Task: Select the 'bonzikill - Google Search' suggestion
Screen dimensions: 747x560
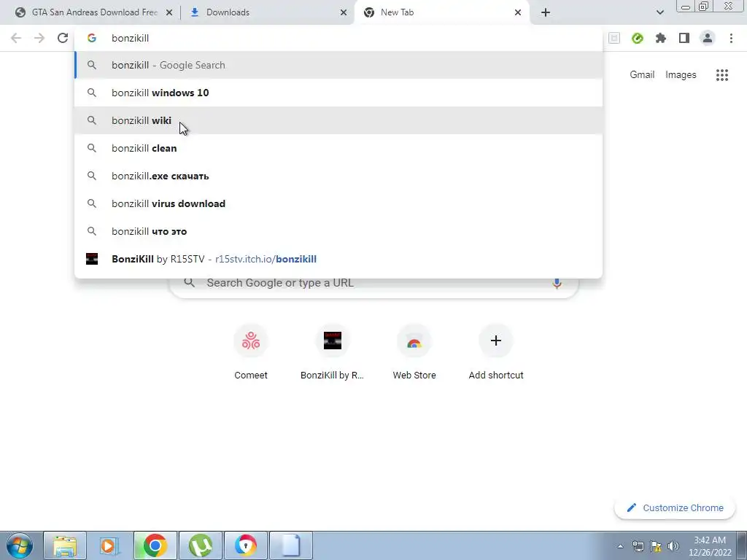Action: pyautogui.click(x=338, y=65)
